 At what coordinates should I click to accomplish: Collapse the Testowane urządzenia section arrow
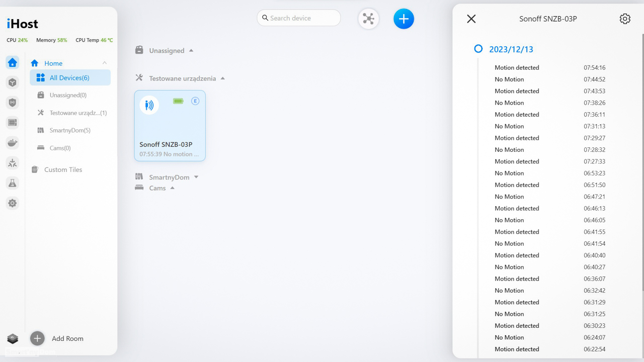[x=223, y=78]
